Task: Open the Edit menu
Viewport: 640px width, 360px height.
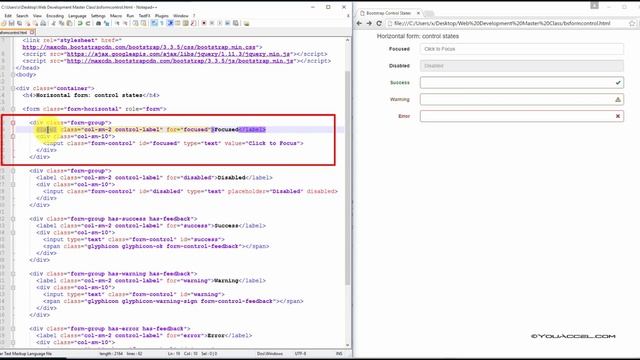Action: (8, 16)
